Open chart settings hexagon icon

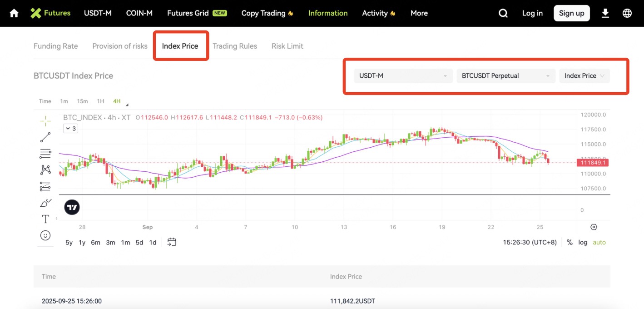point(594,227)
